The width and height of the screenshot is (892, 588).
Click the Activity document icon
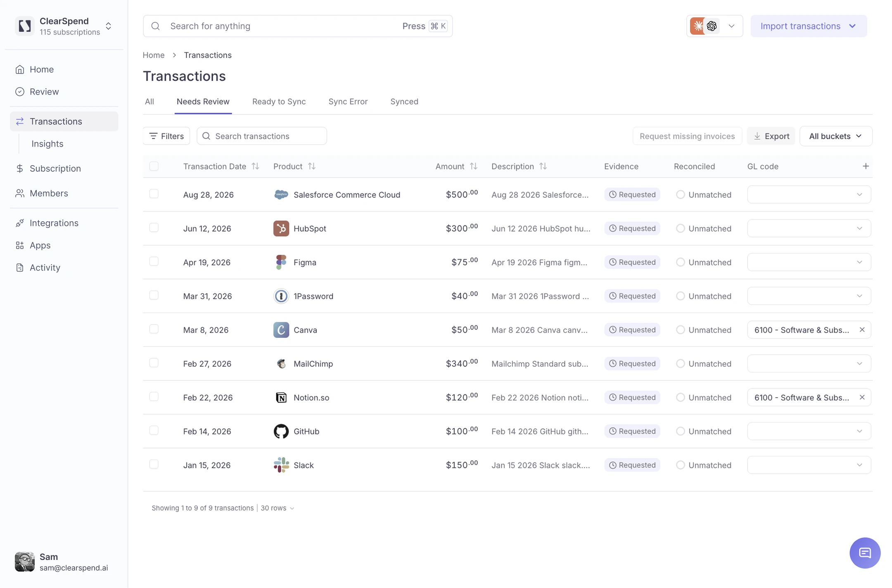pyautogui.click(x=20, y=268)
